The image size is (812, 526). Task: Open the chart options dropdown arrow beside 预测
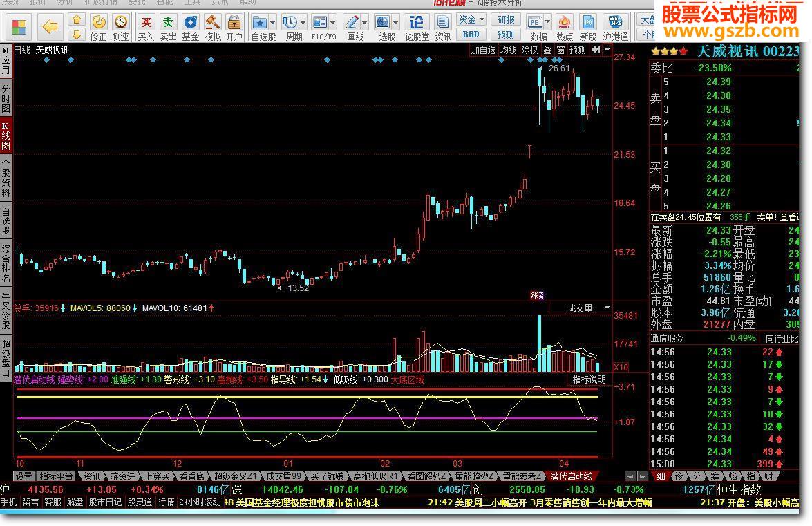coord(607,50)
